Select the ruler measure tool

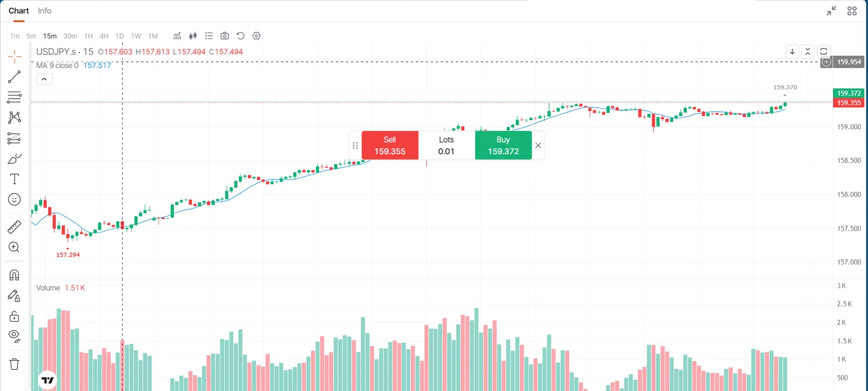pyautogui.click(x=15, y=227)
